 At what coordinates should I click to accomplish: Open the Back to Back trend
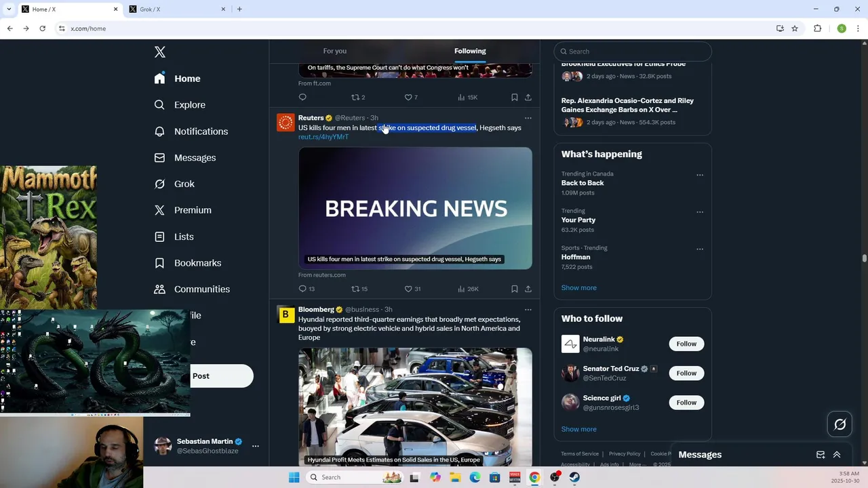click(x=583, y=183)
